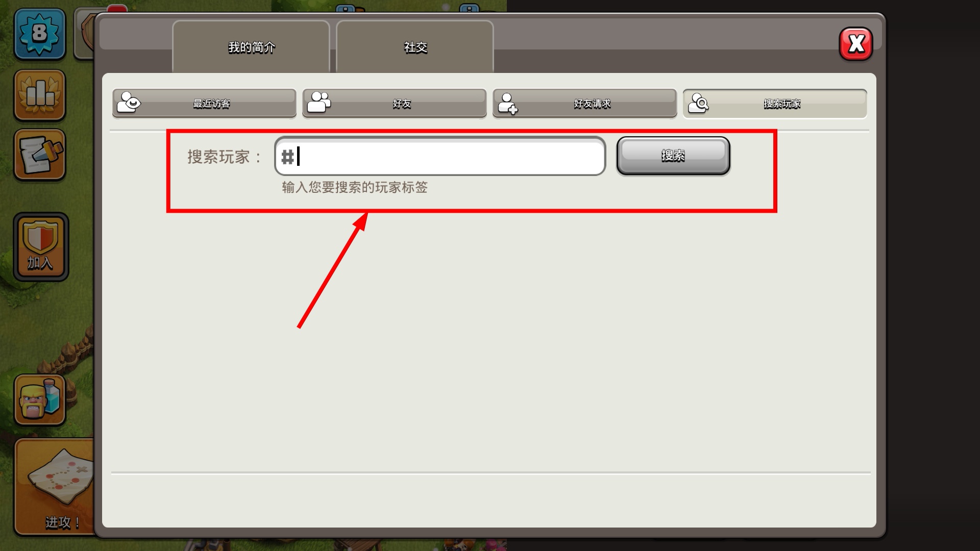
Task: Tap the 进攻 attack map button
Action: pyautogui.click(x=55, y=487)
